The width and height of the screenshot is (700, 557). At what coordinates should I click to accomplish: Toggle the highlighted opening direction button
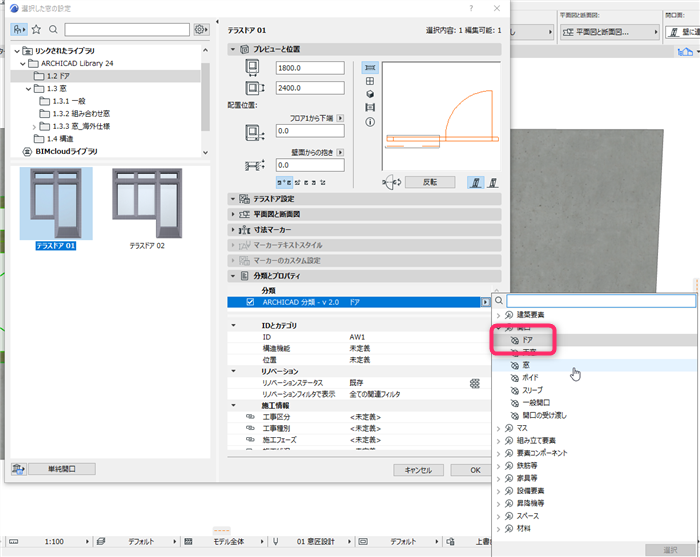tap(476, 182)
